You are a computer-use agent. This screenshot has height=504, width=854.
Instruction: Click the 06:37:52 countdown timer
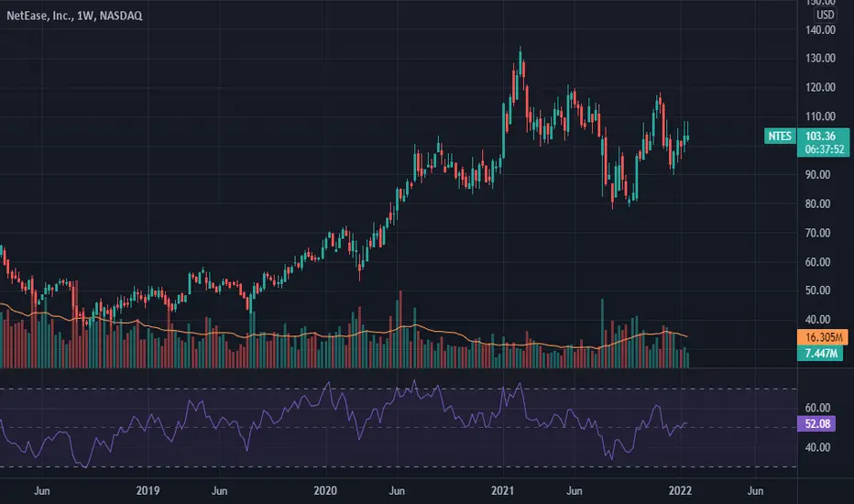point(825,149)
